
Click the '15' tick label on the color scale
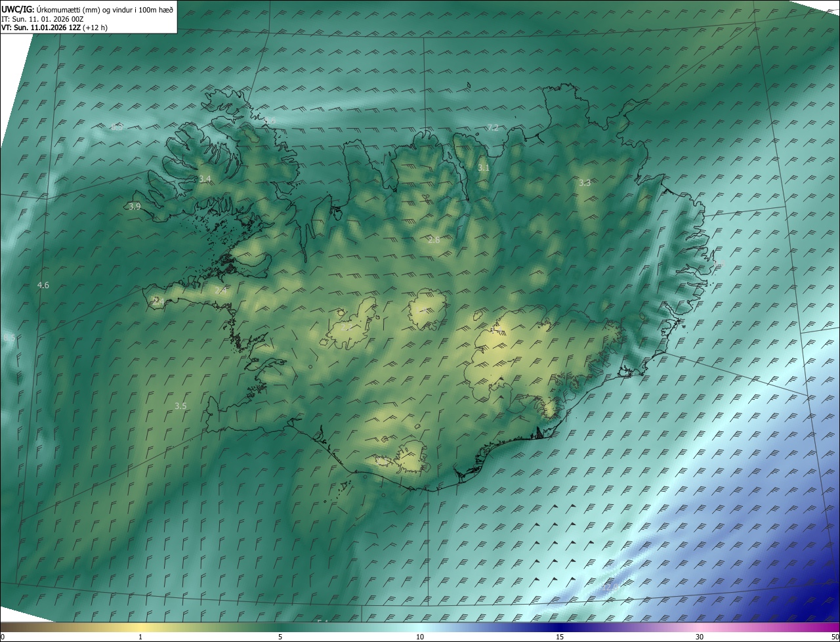point(560,637)
